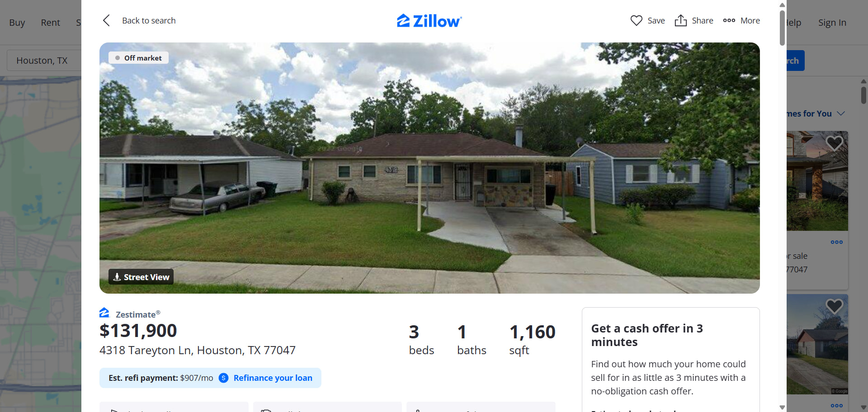Click the Save heart icon
The height and width of the screenshot is (412, 868).
click(636, 20)
